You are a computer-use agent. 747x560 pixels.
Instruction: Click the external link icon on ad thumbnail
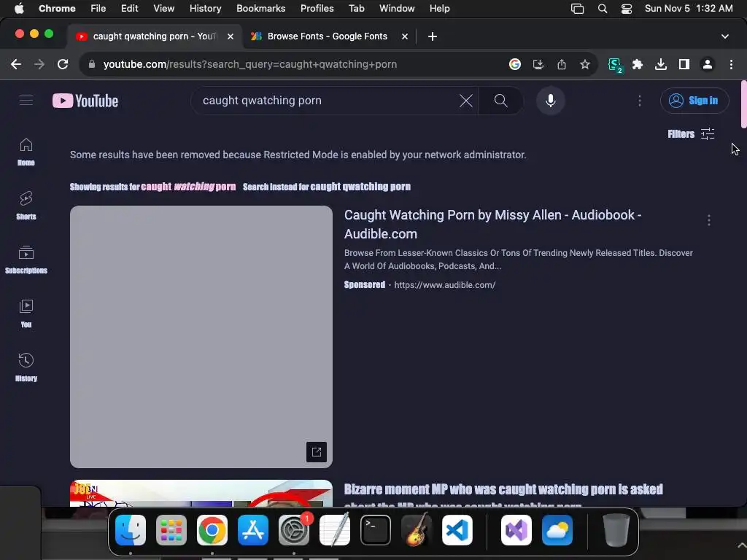(317, 452)
